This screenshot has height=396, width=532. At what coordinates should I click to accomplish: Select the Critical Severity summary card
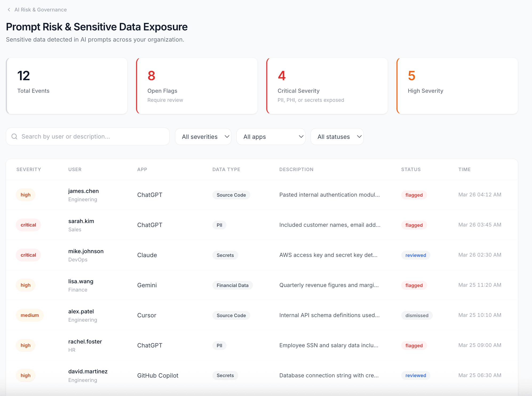[x=327, y=86]
